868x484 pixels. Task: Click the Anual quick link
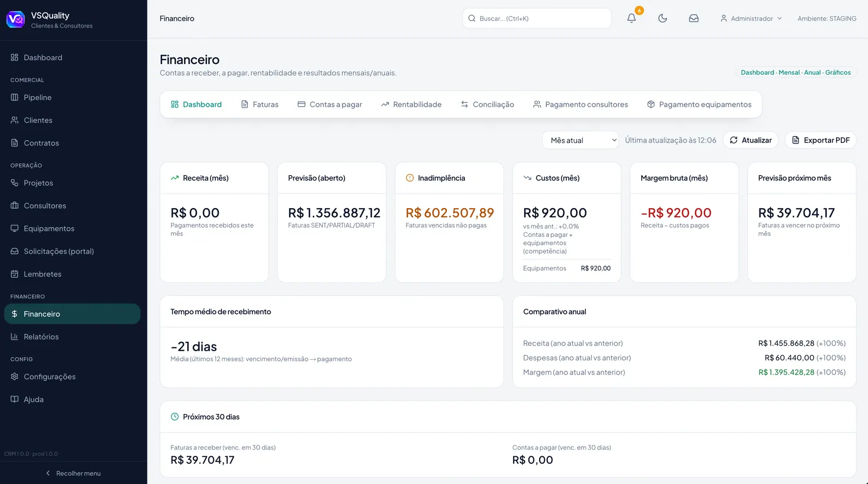click(x=812, y=73)
